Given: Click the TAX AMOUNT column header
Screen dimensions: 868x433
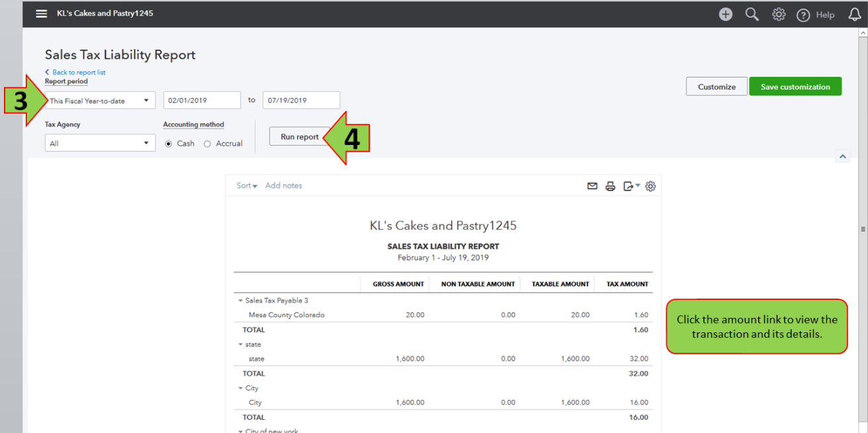Looking at the screenshot, I should pos(628,284).
